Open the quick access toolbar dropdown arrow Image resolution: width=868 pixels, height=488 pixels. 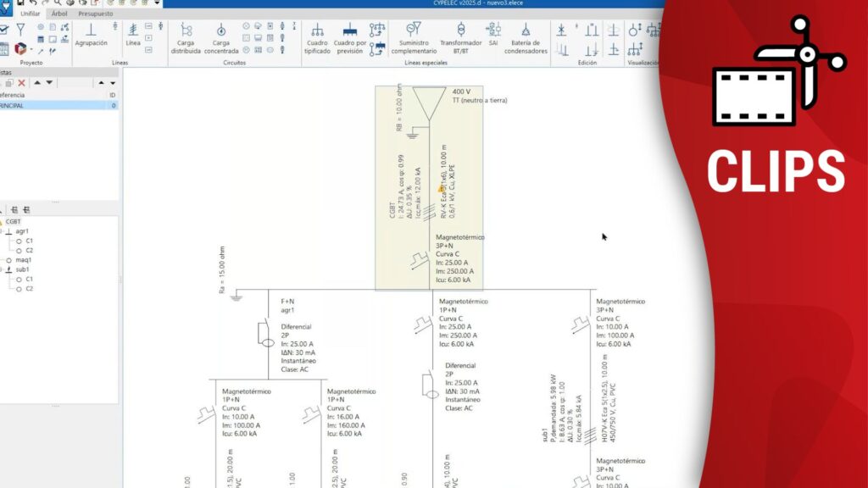click(x=157, y=3)
